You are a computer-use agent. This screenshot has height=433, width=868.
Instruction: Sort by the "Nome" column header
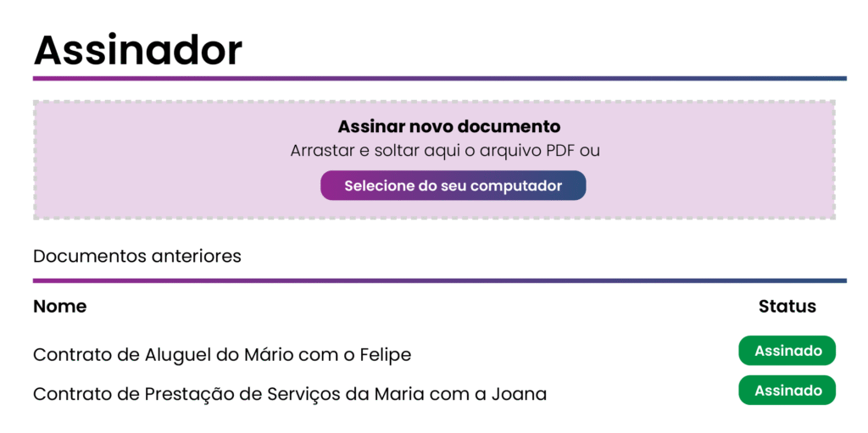click(59, 306)
